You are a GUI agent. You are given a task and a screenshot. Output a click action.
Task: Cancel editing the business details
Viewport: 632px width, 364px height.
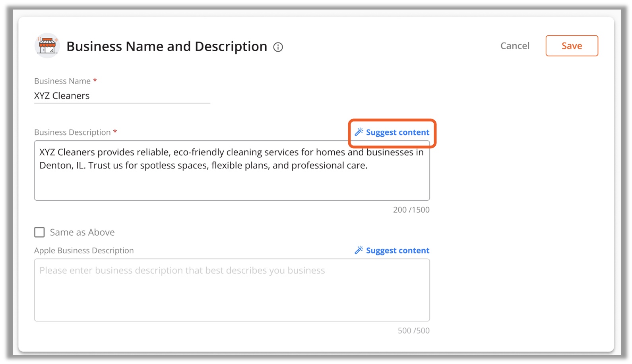click(x=515, y=46)
